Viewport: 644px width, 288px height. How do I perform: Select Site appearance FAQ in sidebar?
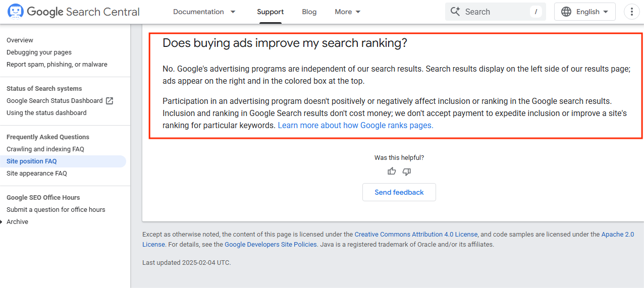pos(37,174)
